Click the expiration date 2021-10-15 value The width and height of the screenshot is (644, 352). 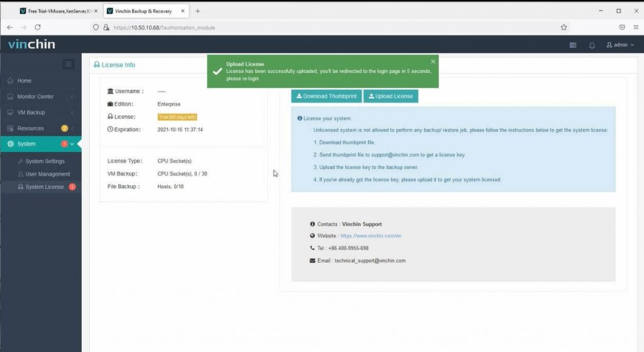pyautogui.click(x=180, y=130)
